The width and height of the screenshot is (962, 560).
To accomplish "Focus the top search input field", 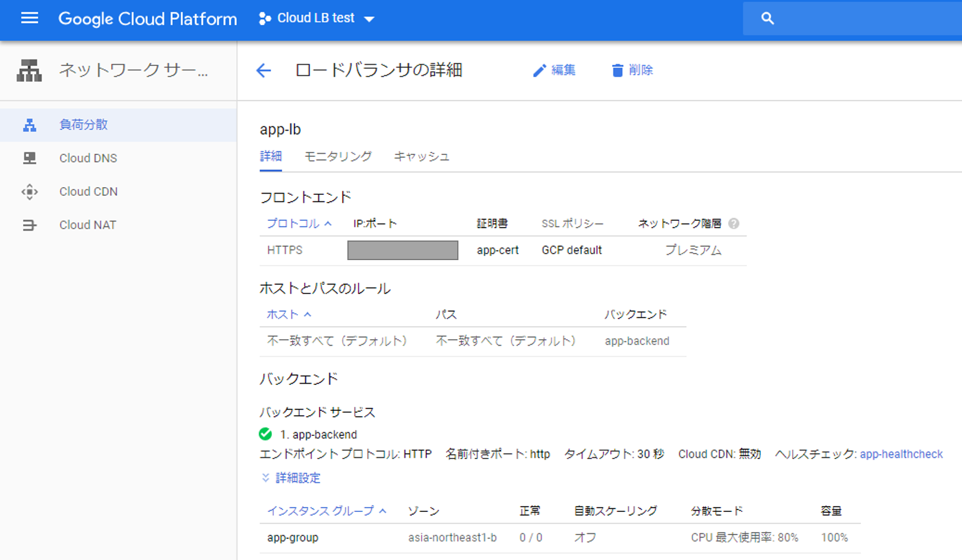I will point(852,18).
